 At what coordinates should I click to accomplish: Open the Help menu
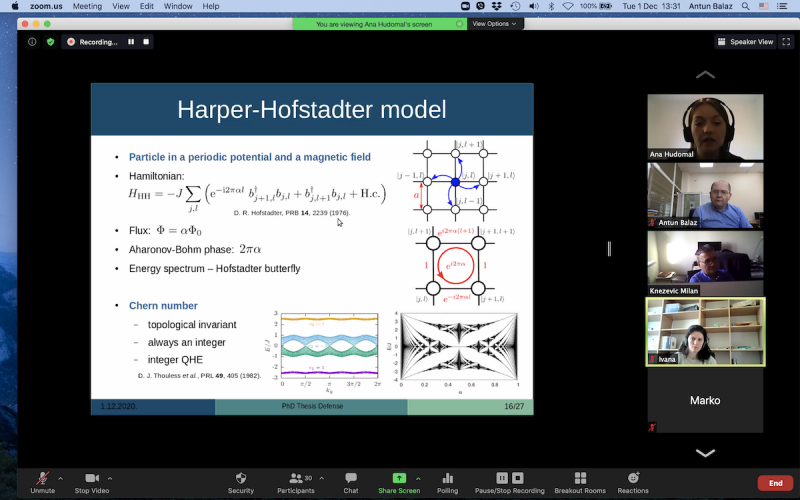pos(211,6)
